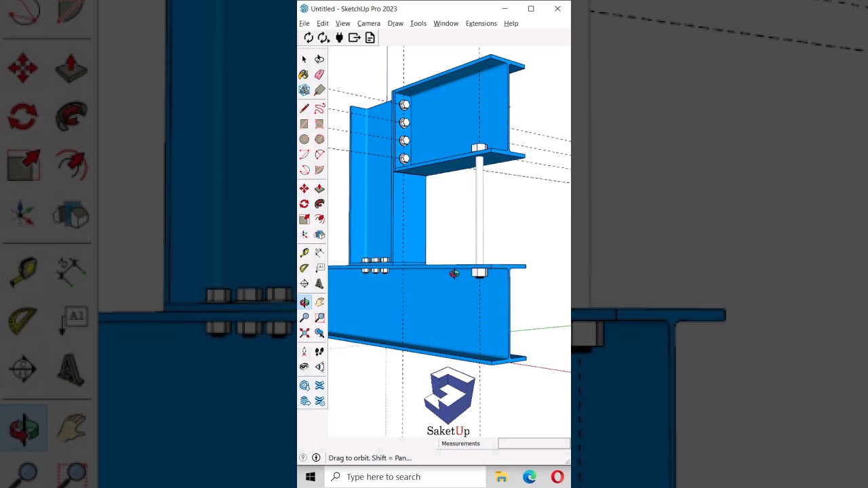This screenshot has height=488, width=868.
Task: Select the Zoom Window tool
Action: pyautogui.click(x=319, y=318)
